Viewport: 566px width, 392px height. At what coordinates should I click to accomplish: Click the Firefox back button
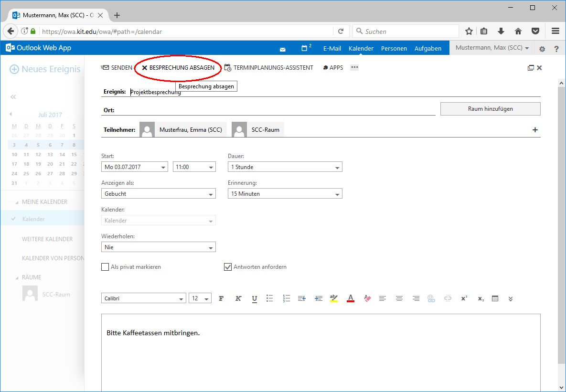11,32
